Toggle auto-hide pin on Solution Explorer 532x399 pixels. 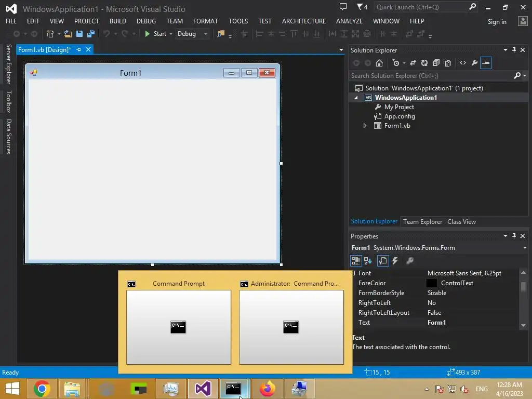[514, 50]
